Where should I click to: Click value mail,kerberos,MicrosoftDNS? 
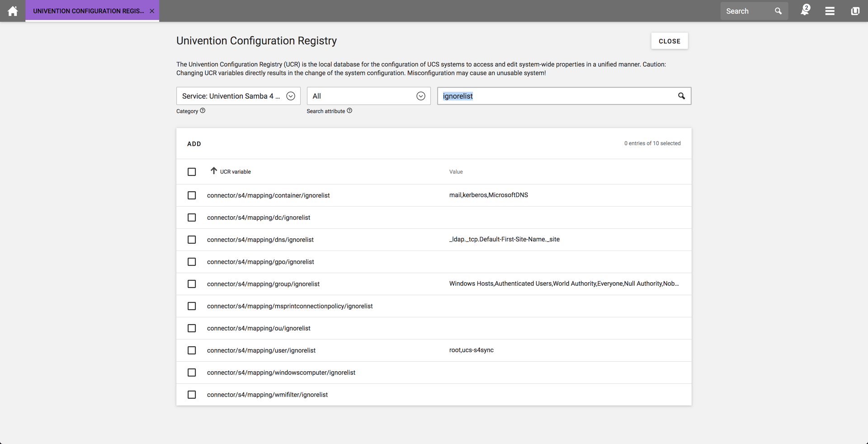tap(489, 195)
